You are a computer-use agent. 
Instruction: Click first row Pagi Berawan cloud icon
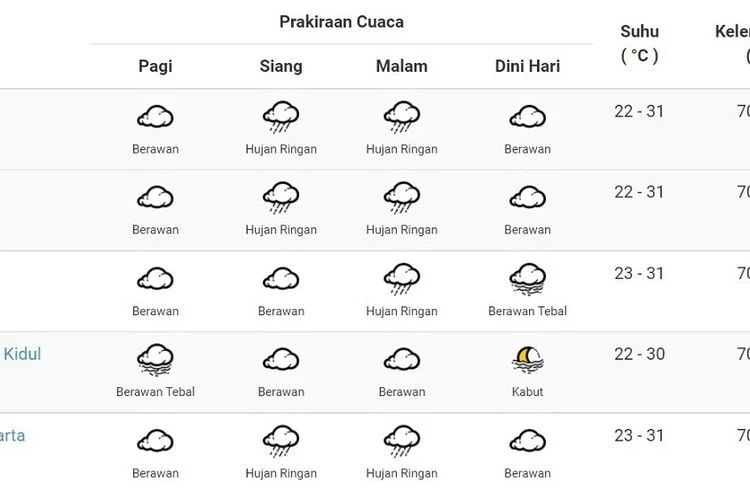pyautogui.click(x=155, y=117)
